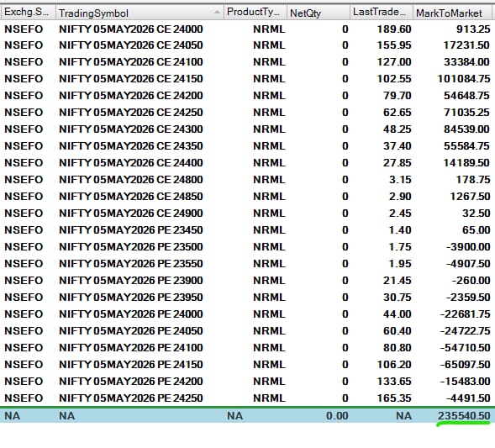Screen dimensions: 495x448
Task: Select row NIFTY 05MAY2026 CE 24800
Action: coord(247,180)
